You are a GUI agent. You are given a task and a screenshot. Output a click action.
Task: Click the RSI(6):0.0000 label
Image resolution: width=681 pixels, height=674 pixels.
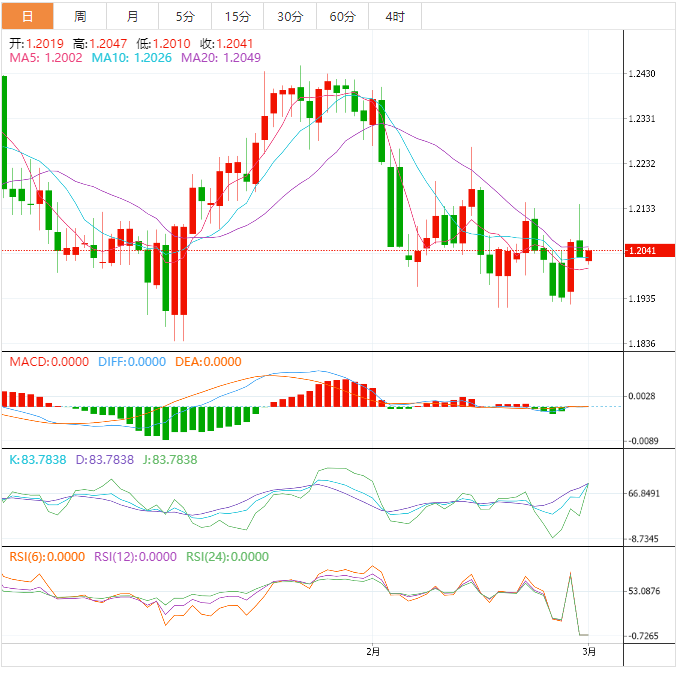47,557
